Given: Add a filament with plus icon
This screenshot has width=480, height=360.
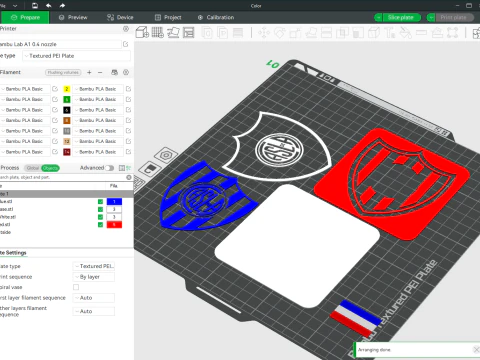Looking at the screenshot, I should [89, 72].
